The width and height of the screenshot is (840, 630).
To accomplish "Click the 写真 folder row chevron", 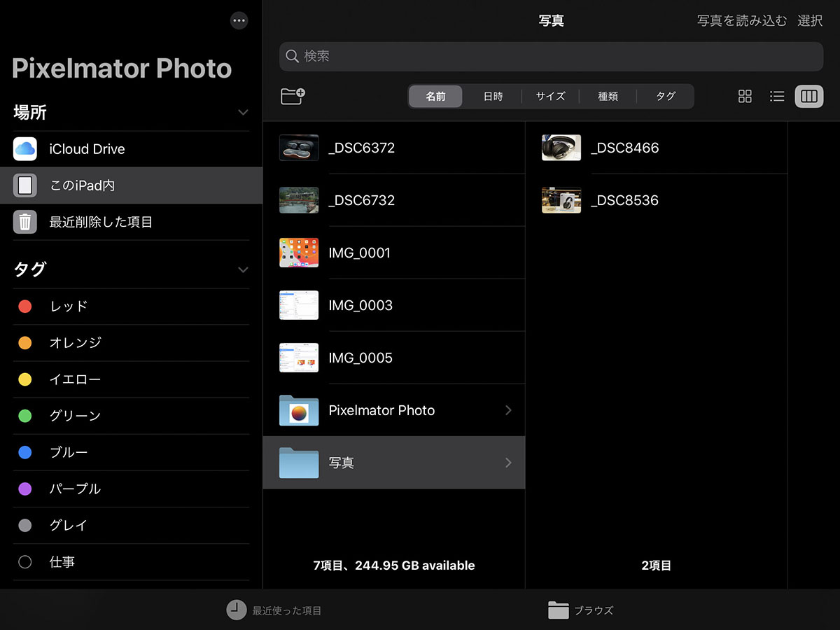I will [508, 463].
